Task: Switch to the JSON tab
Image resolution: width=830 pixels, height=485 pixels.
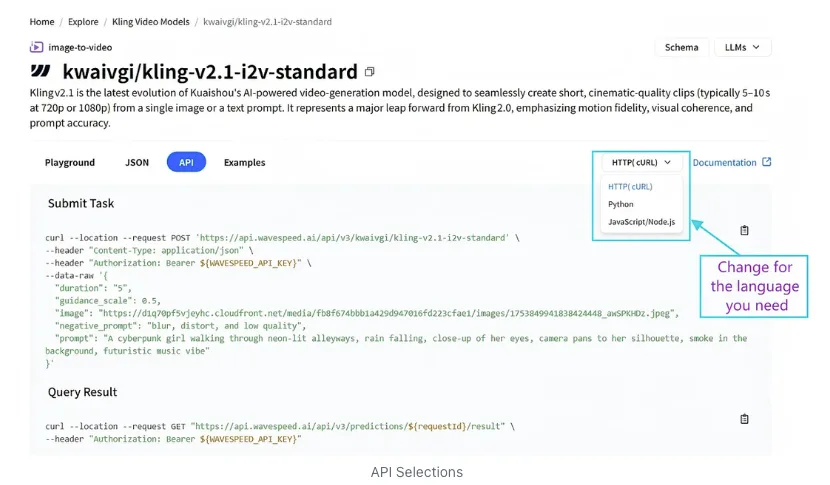Action: pos(137,163)
